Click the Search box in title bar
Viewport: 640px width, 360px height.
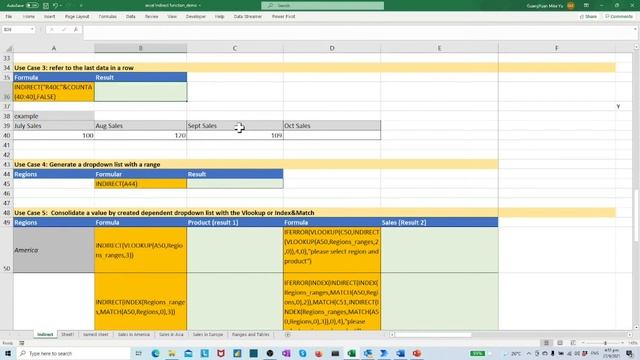[x=322, y=6]
